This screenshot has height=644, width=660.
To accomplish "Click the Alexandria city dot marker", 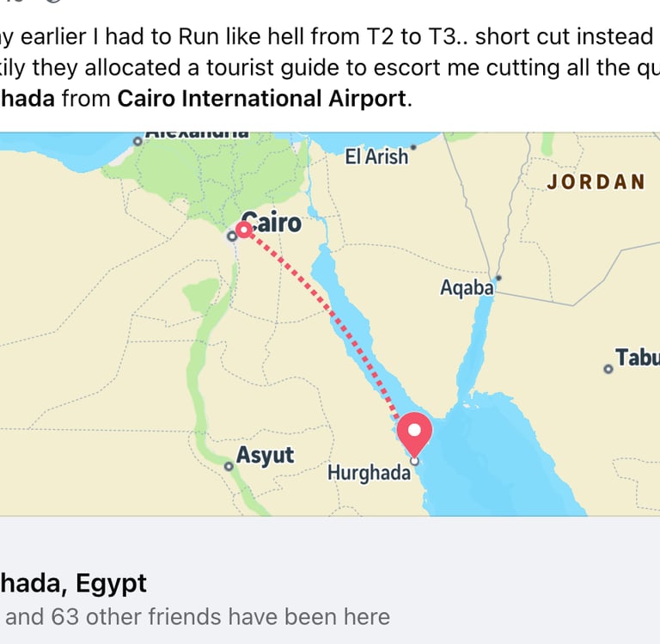I will (137, 140).
